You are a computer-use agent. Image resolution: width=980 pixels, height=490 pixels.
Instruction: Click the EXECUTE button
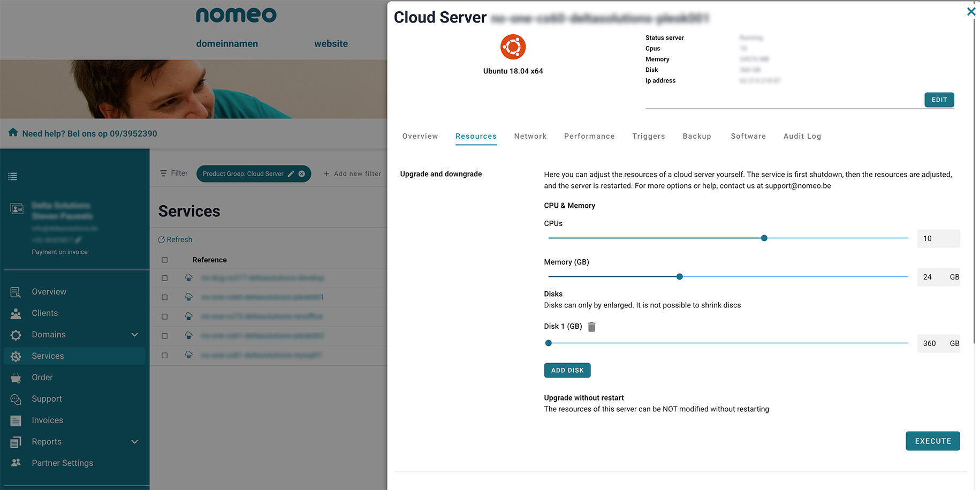click(933, 441)
